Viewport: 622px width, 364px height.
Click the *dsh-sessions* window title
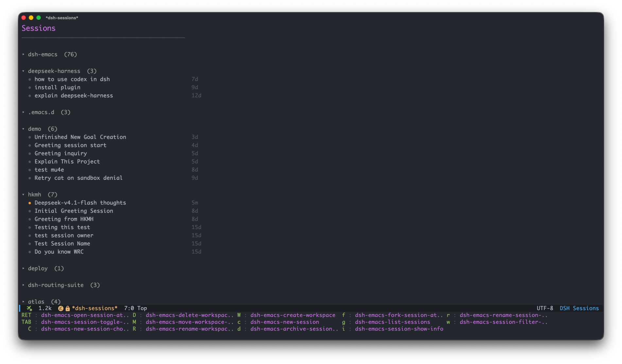coord(62,18)
